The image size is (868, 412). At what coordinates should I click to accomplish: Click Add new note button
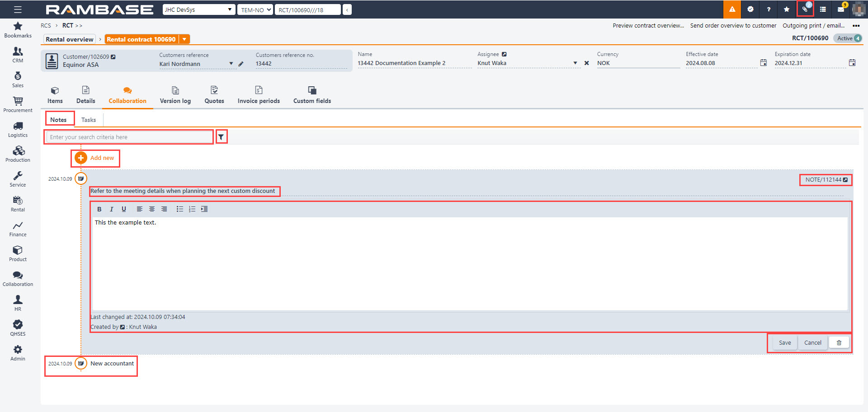click(95, 158)
